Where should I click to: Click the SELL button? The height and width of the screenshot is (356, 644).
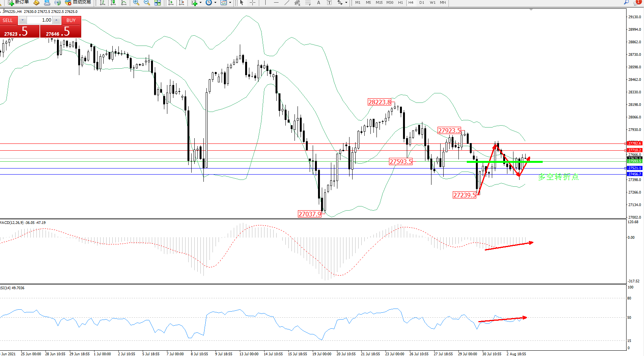(x=8, y=20)
